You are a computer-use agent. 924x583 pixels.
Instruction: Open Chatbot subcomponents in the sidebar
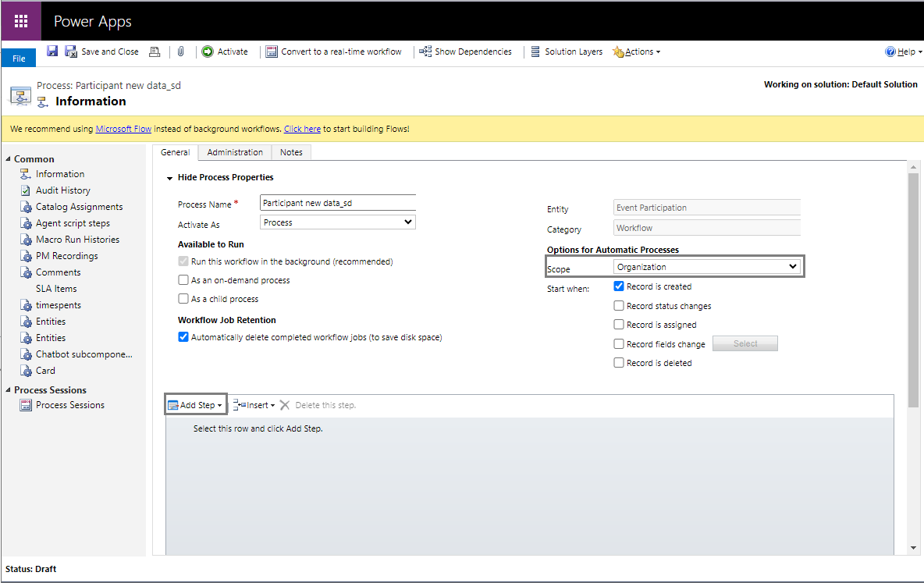tap(84, 354)
